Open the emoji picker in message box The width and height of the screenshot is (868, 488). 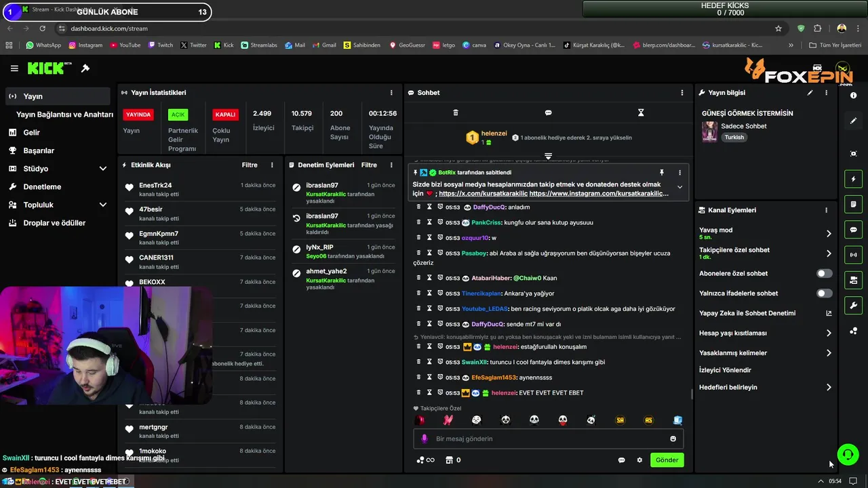[x=673, y=439]
